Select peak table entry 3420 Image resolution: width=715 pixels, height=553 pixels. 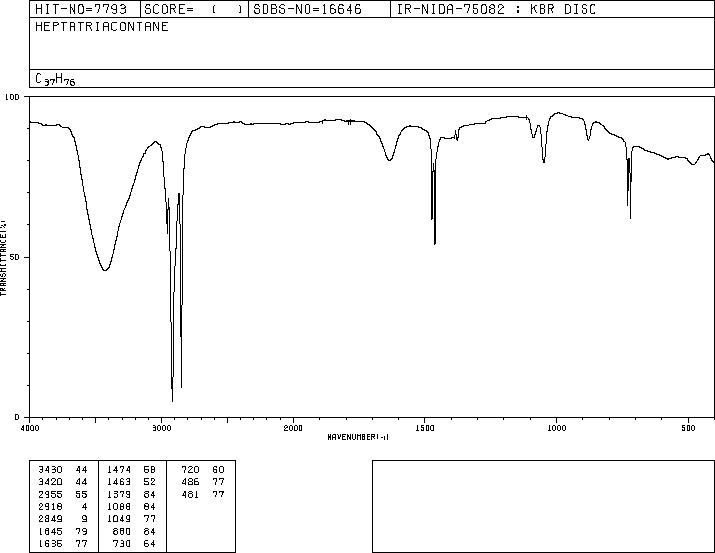(50, 482)
